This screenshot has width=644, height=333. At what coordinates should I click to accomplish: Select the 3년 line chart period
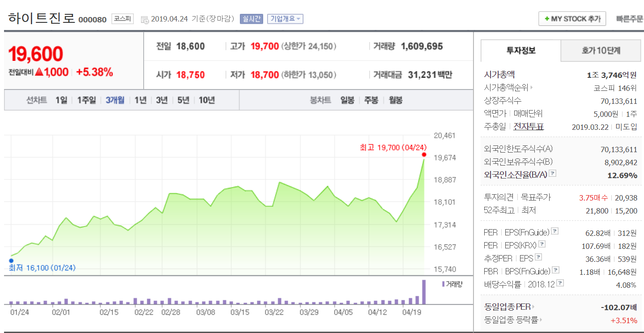[x=162, y=100]
